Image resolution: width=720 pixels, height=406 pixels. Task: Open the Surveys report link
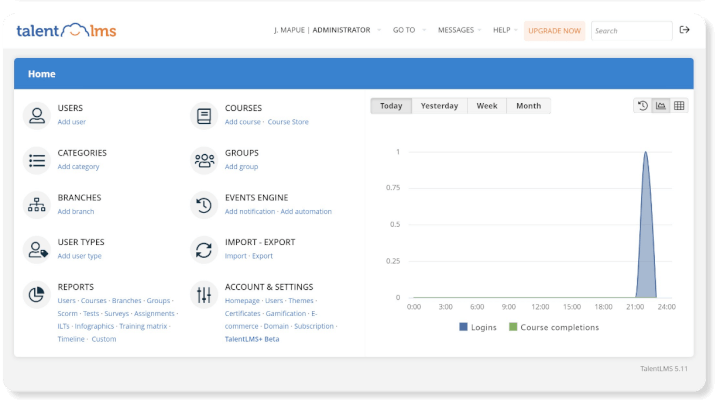pos(117,313)
